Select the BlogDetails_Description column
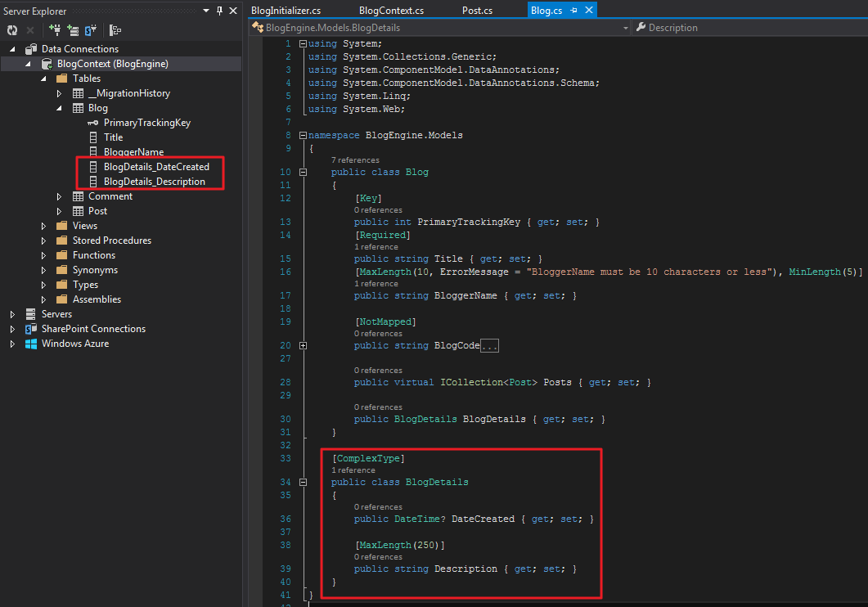The image size is (868, 607). pos(155,182)
